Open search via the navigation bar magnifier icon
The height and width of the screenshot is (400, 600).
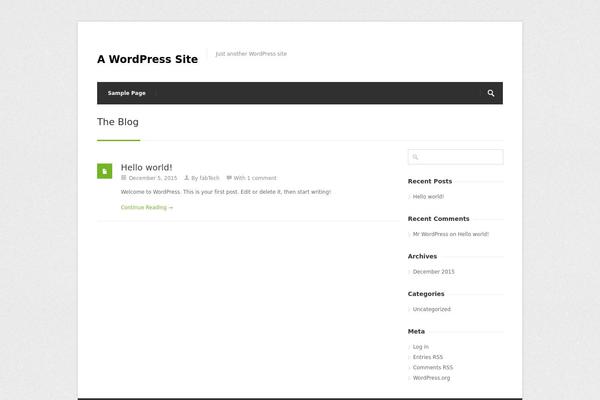491,93
